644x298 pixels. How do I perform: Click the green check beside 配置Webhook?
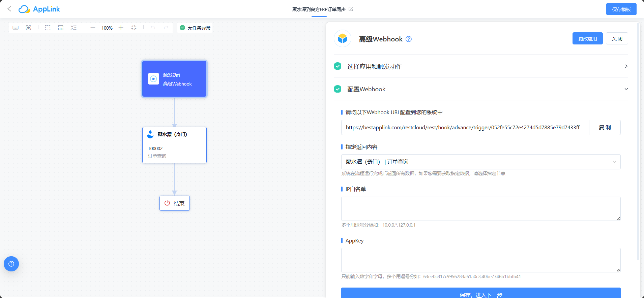(x=338, y=89)
